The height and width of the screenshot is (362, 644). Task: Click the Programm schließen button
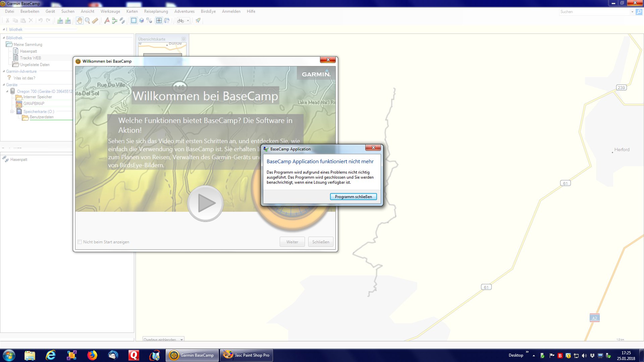(x=353, y=197)
